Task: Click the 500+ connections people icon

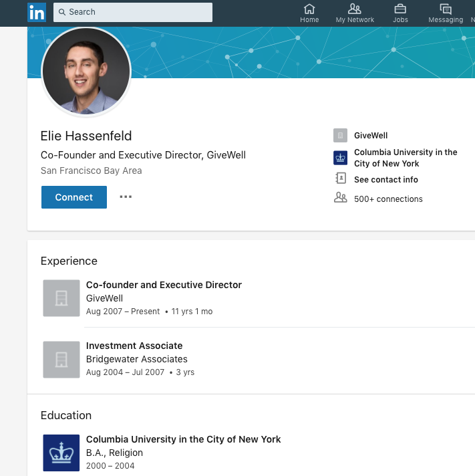Action: [x=341, y=198]
